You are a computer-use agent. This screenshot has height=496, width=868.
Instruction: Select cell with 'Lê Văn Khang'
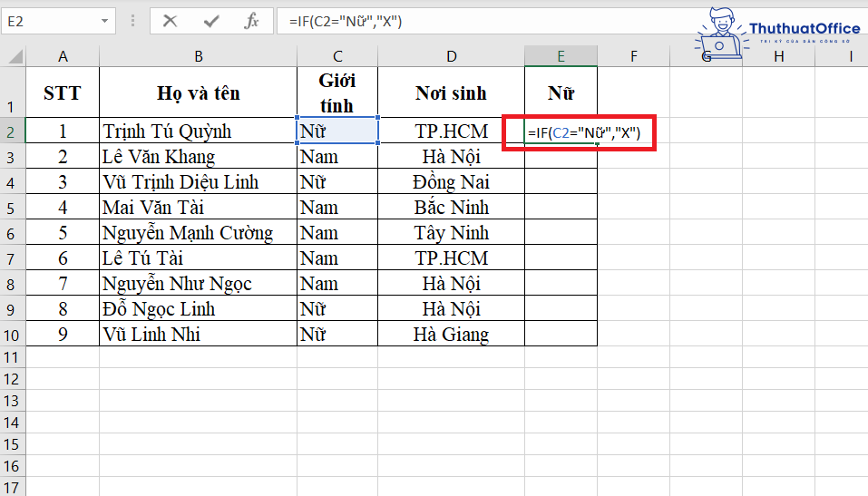(198, 156)
